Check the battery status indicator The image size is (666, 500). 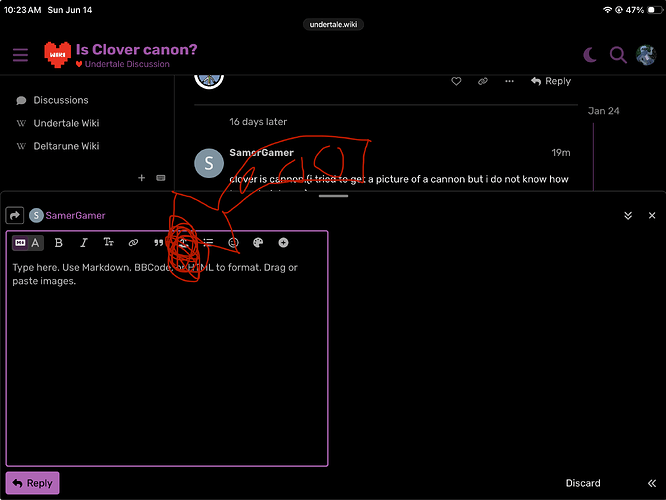click(x=654, y=10)
